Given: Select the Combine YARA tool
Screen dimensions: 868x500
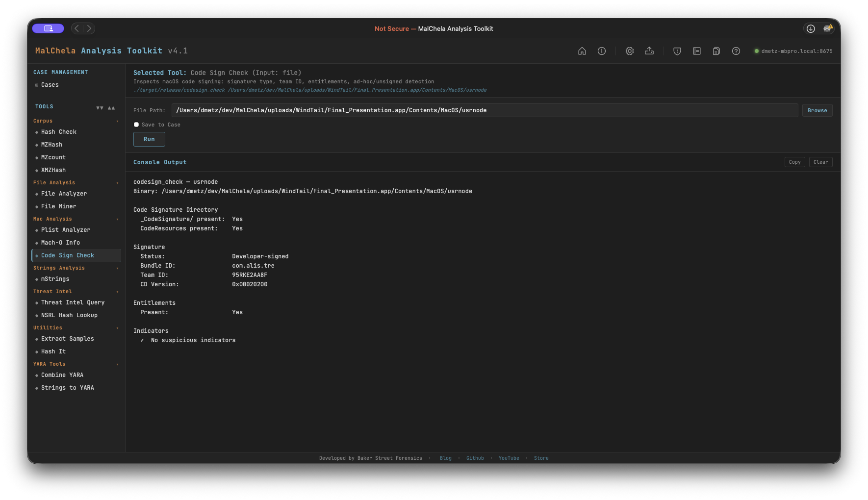Looking at the screenshot, I should click(x=76, y=375).
